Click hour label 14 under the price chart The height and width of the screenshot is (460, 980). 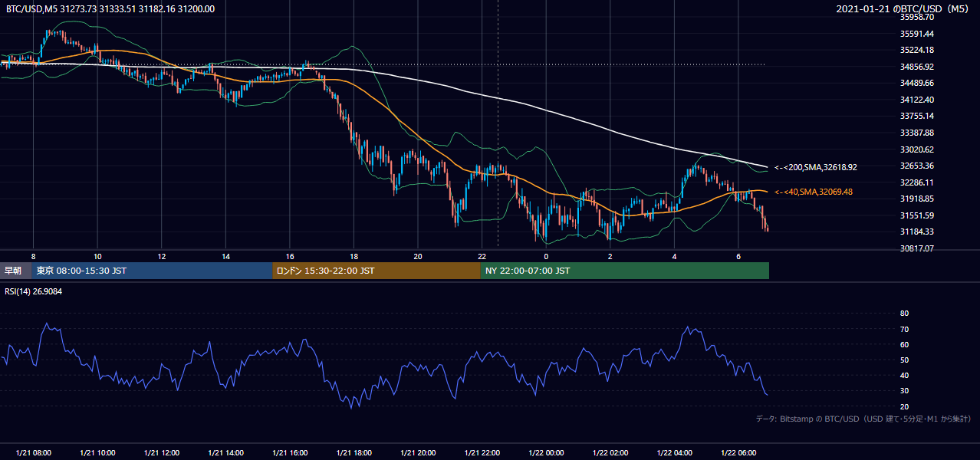[225, 256]
